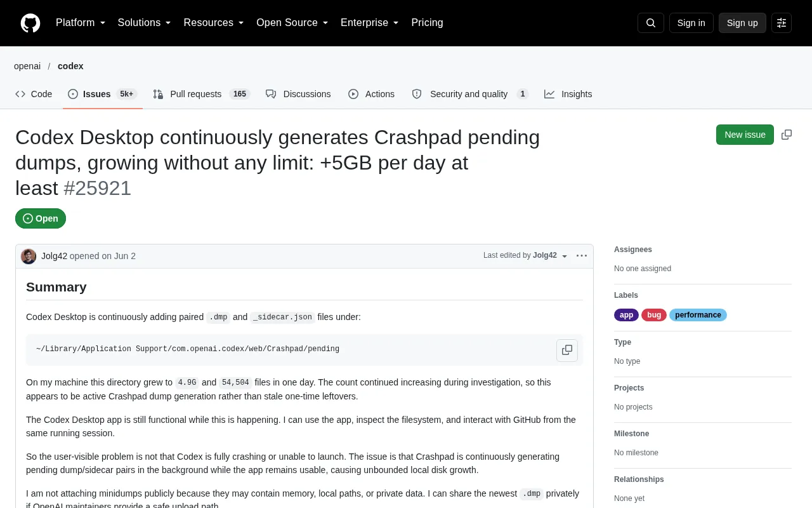The image size is (812, 508).
Task: Expand the Enterprise menu
Action: (x=370, y=23)
